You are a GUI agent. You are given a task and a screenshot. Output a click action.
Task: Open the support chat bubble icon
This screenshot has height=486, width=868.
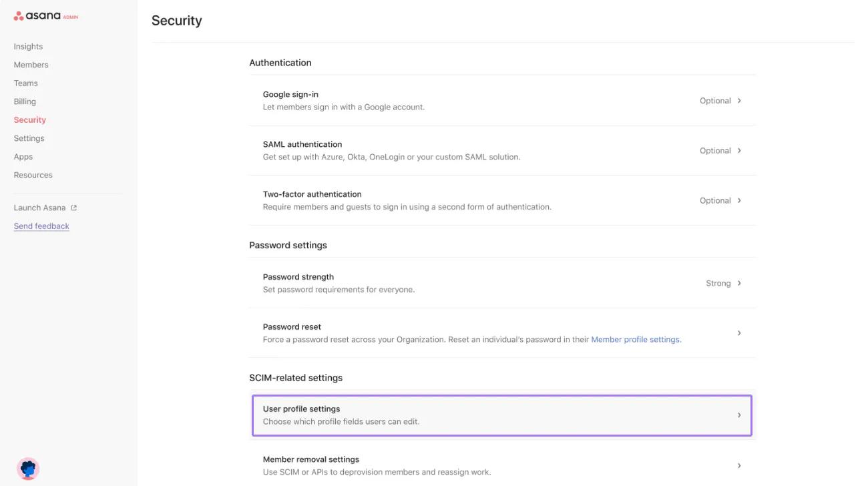(28, 469)
